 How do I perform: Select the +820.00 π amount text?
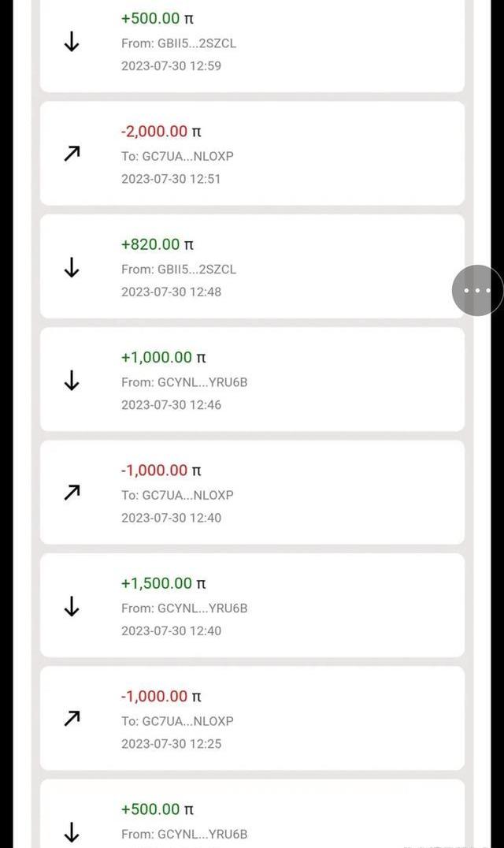tap(157, 244)
